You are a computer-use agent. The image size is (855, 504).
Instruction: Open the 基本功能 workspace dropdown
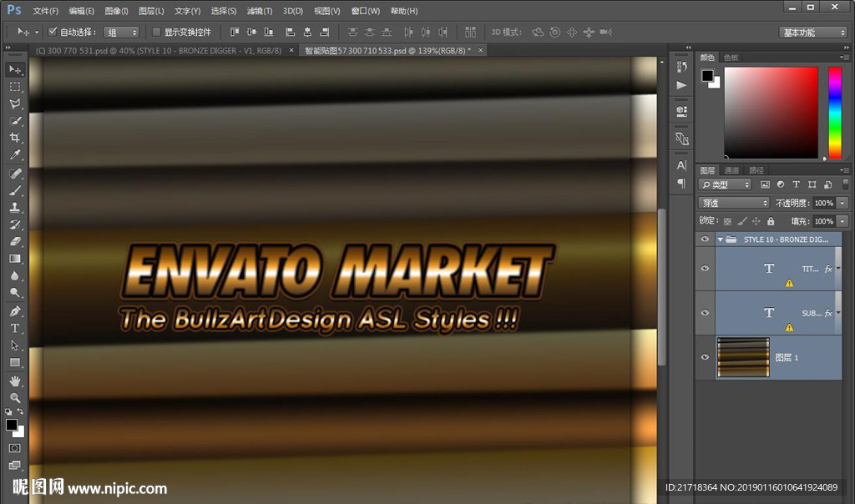[x=813, y=32]
